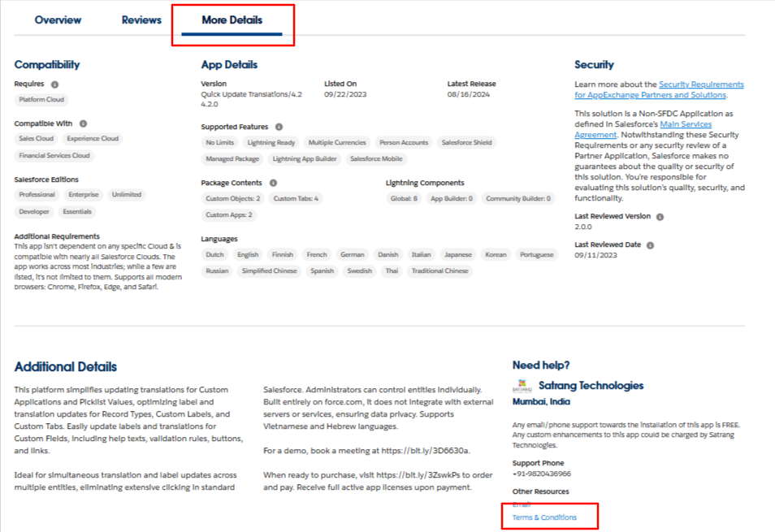The image size is (775, 532).
Task: Click the Last Reviewed Version value 2.0.0
Action: click(582, 227)
